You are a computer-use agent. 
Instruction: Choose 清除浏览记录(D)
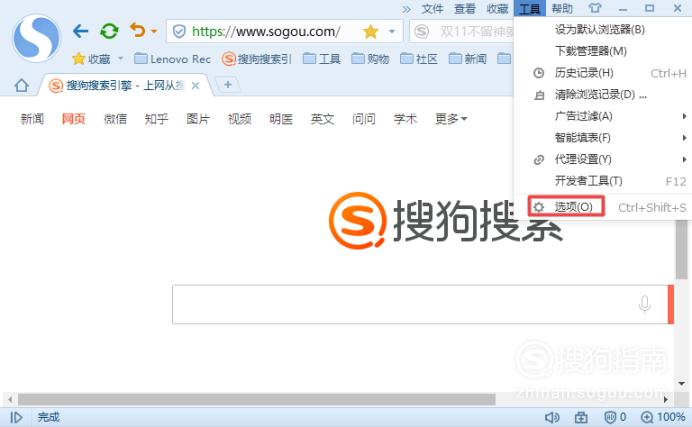coord(601,94)
